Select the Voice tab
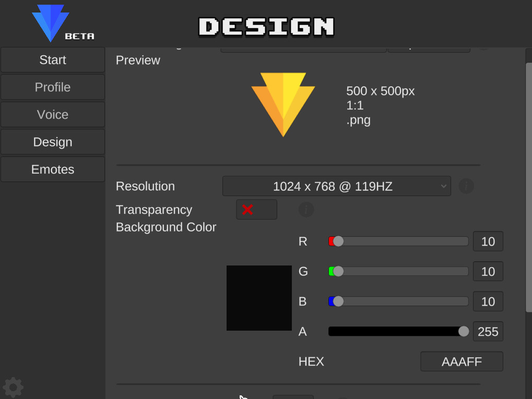The width and height of the screenshot is (532, 399). coord(52,114)
